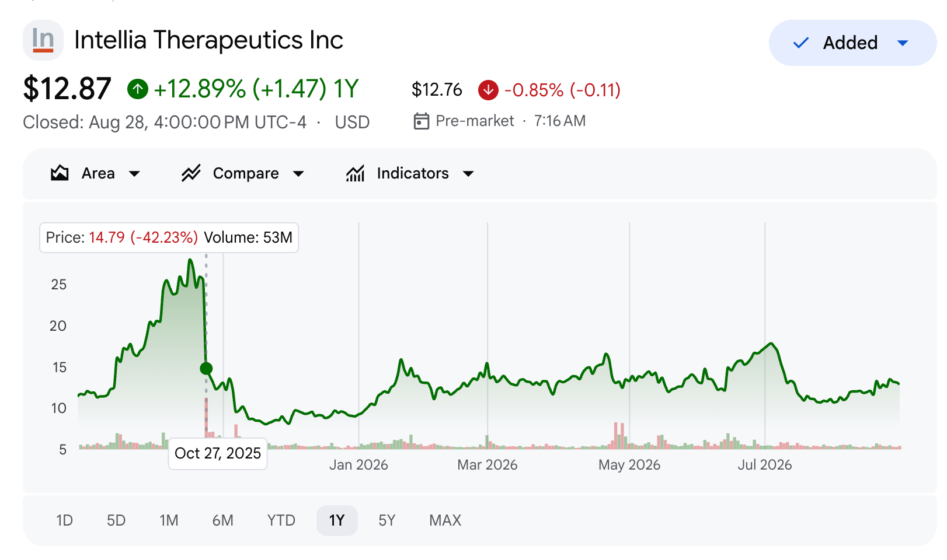The height and width of the screenshot is (560, 947).
Task: Click the blue checkmark in Added button
Action: [801, 43]
